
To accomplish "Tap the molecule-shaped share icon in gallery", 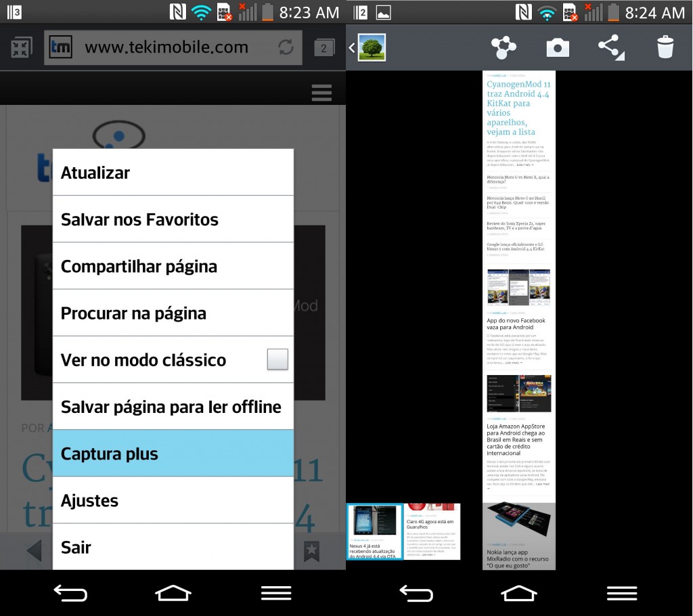I will tap(504, 47).
